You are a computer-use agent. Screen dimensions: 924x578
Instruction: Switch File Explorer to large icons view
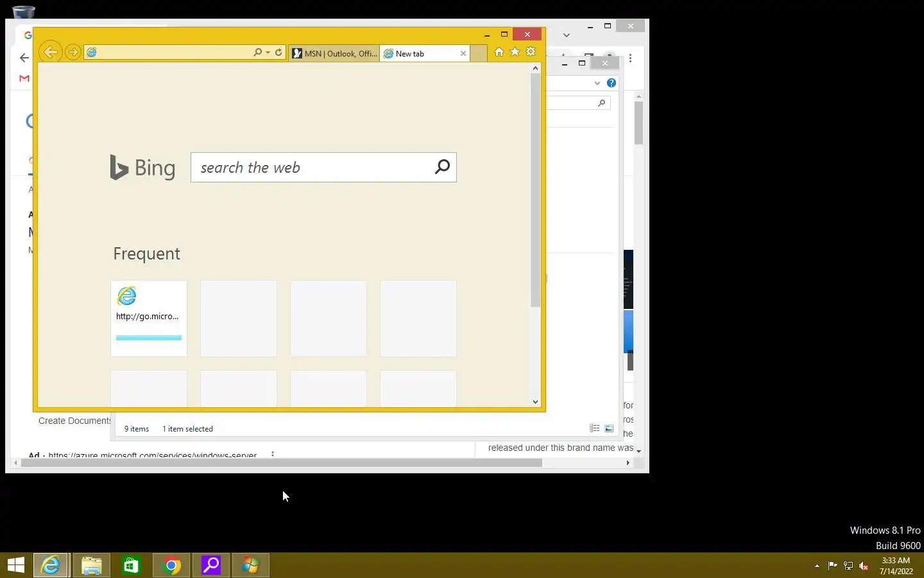[609, 428]
